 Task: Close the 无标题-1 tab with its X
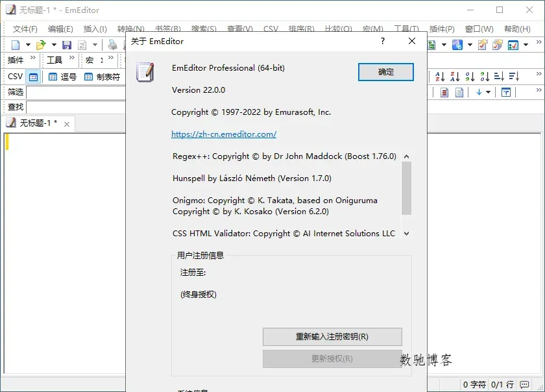point(67,124)
